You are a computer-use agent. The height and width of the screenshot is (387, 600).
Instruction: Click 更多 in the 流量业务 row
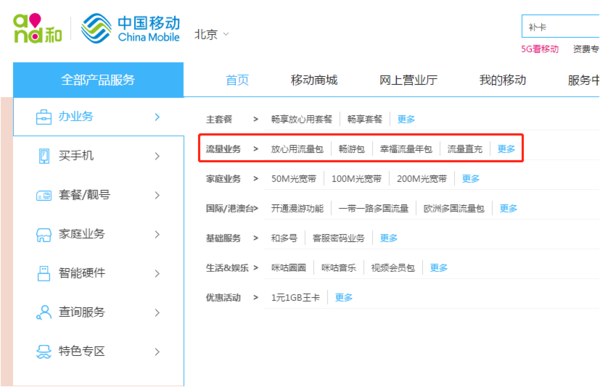[506, 149]
